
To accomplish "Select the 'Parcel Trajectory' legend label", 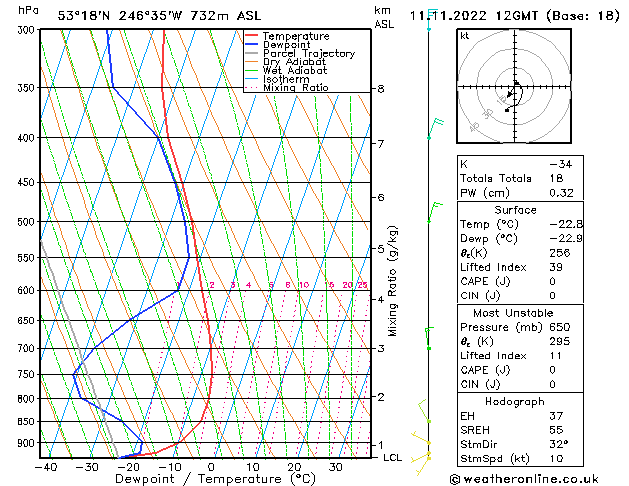I will (309, 53).
